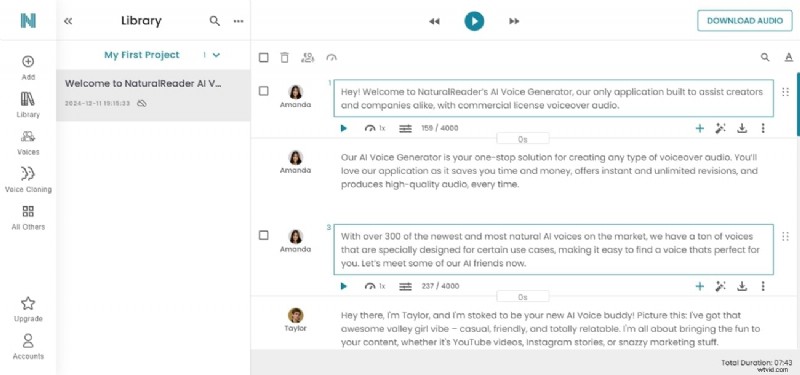Open three-dot menu on paragraph 1
This screenshot has width=800, height=375.
tap(763, 129)
